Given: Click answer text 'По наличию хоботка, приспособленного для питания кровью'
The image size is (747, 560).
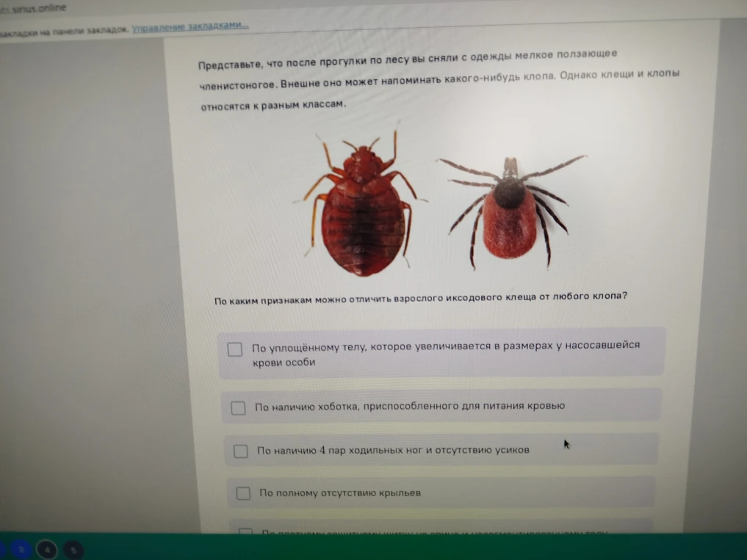Looking at the screenshot, I should click(410, 406).
